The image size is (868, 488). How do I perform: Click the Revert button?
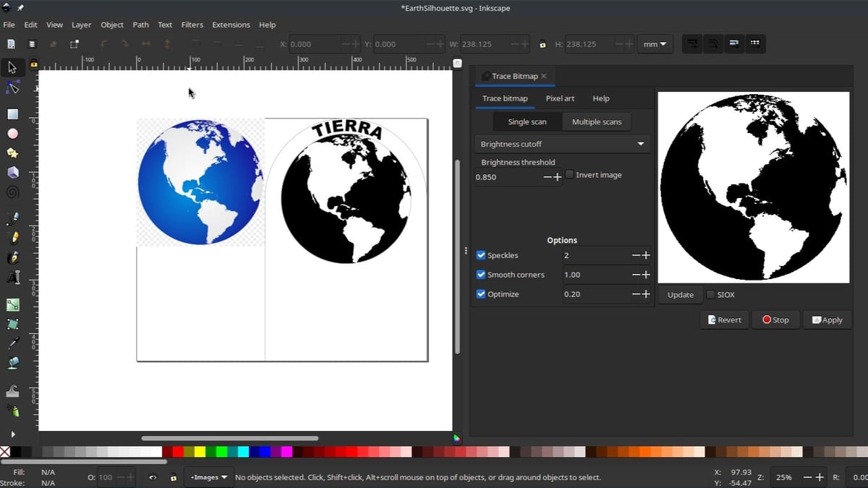click(725, 320)
